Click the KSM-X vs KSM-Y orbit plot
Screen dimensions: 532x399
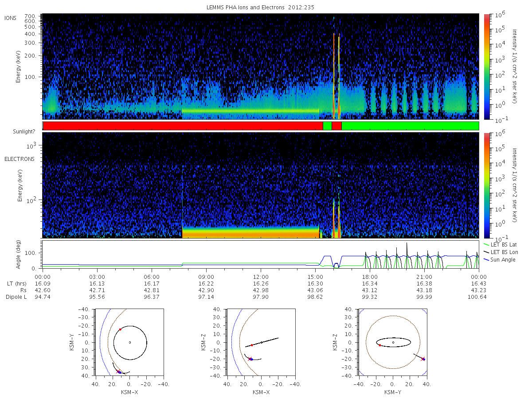click(129, 342)
